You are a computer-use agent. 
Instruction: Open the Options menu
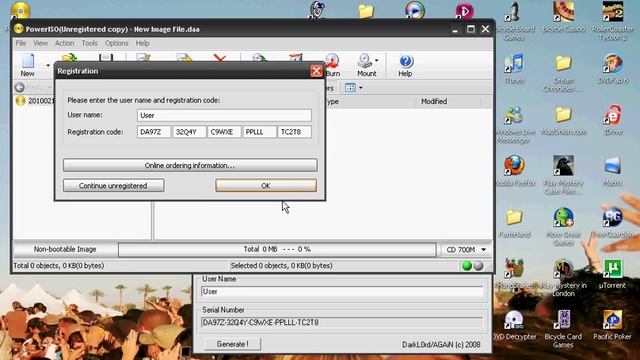116,43
